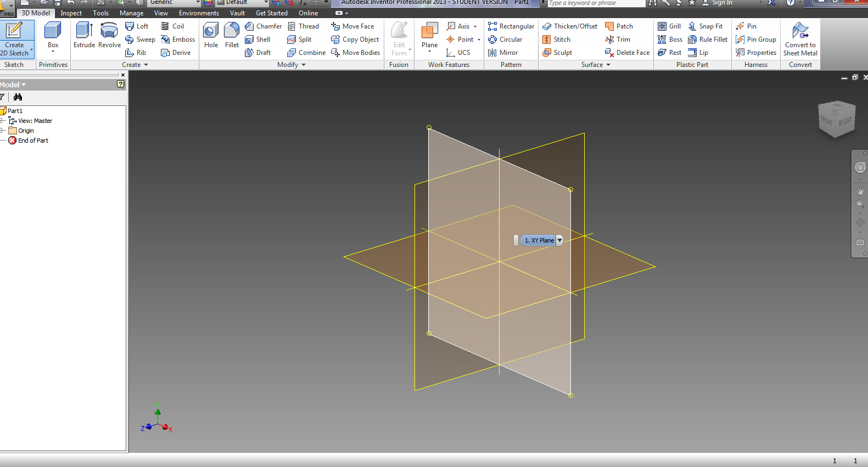Screen dimensions: 868x467
Task: Select the Shell tool
Action: tap(257, 40)
